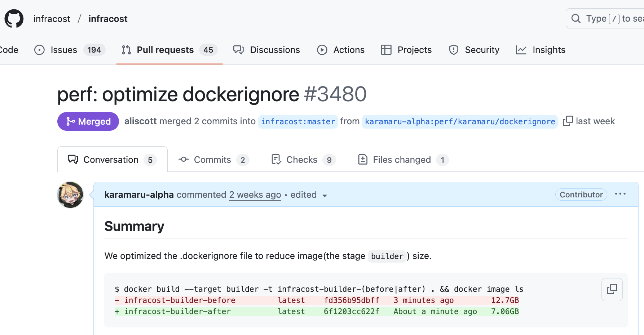
Task: View the Files changed tab
Action: point(403,160)
